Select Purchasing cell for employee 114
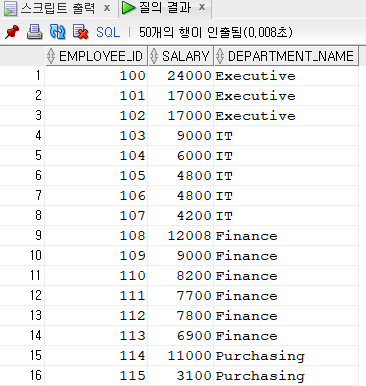Viewport: 366px width, 386px height. pyautogui.click(x=286, y=356)
